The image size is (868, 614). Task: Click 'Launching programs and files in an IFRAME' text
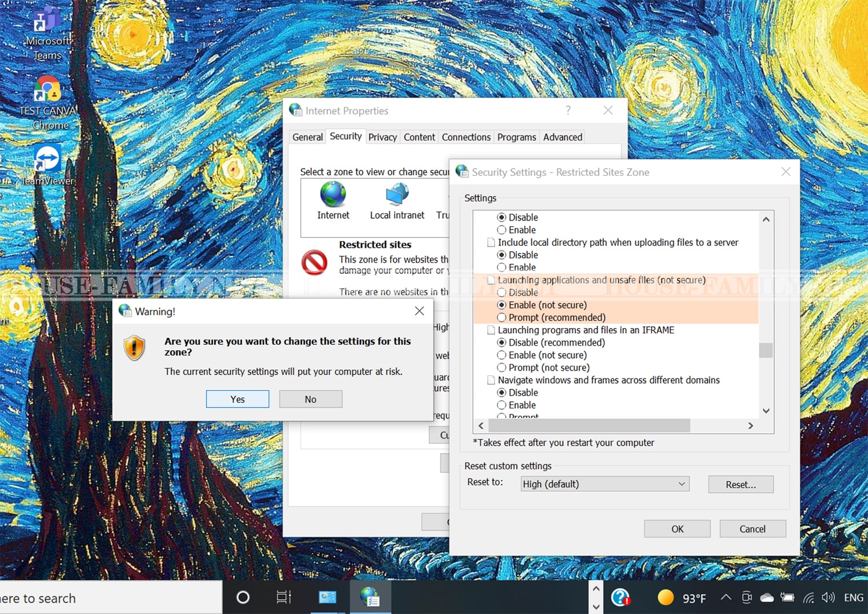pos(586,330)
